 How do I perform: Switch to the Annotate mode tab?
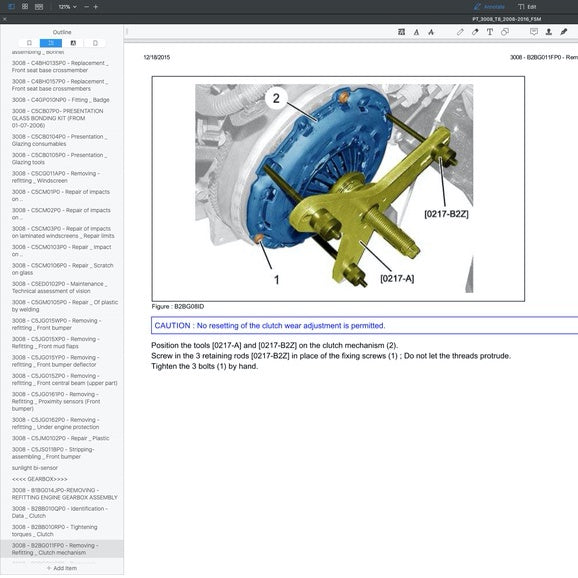pos(489,7)
